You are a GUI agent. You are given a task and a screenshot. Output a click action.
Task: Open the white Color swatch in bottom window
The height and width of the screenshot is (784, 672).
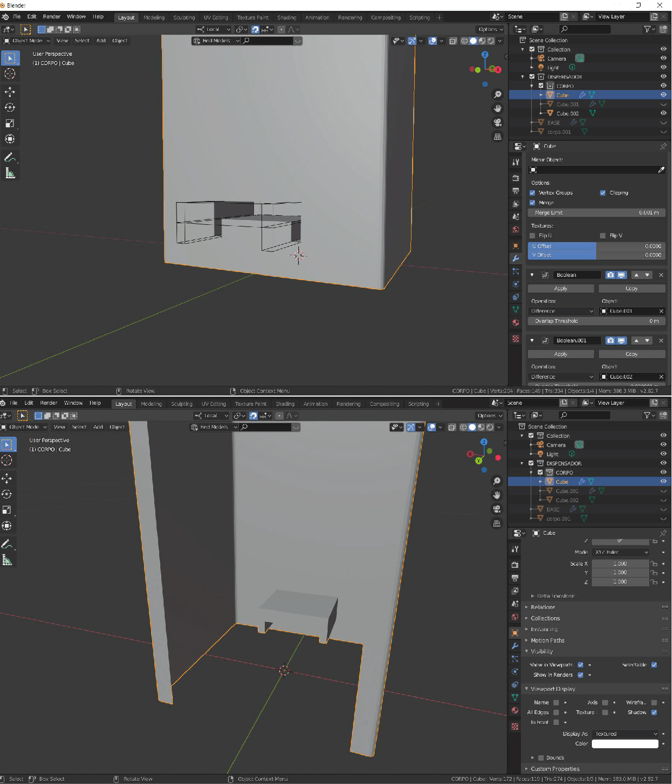tap(625, 744)
